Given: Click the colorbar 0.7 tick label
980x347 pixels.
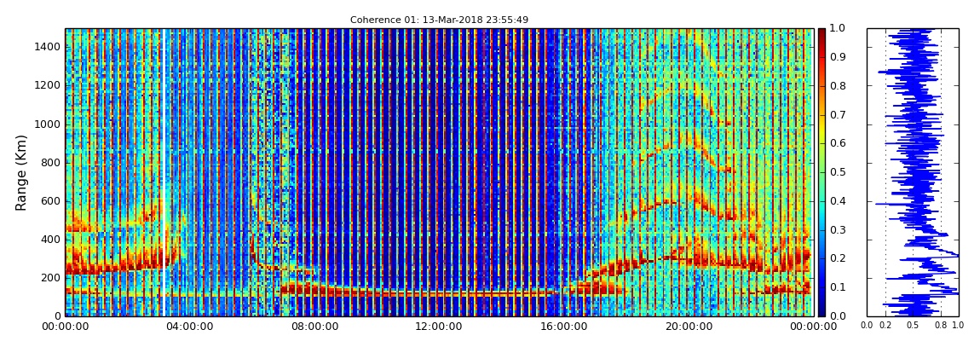Looking at the screenshot, I should pyautogui.click(x=836, y=115).
